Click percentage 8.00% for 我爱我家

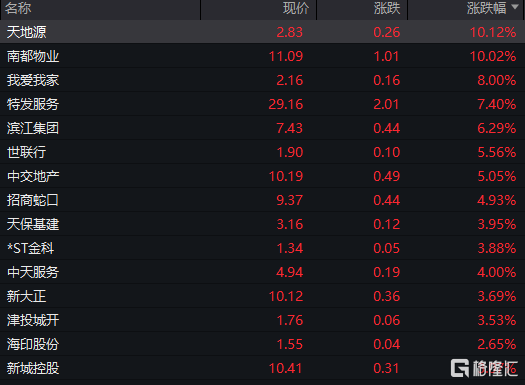pos(497,80)
